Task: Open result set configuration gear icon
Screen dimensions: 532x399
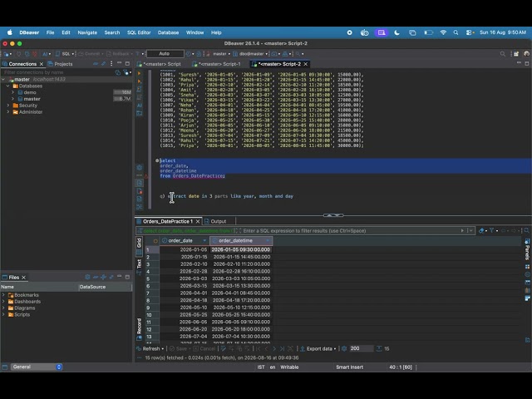Action: click(344, 348)
